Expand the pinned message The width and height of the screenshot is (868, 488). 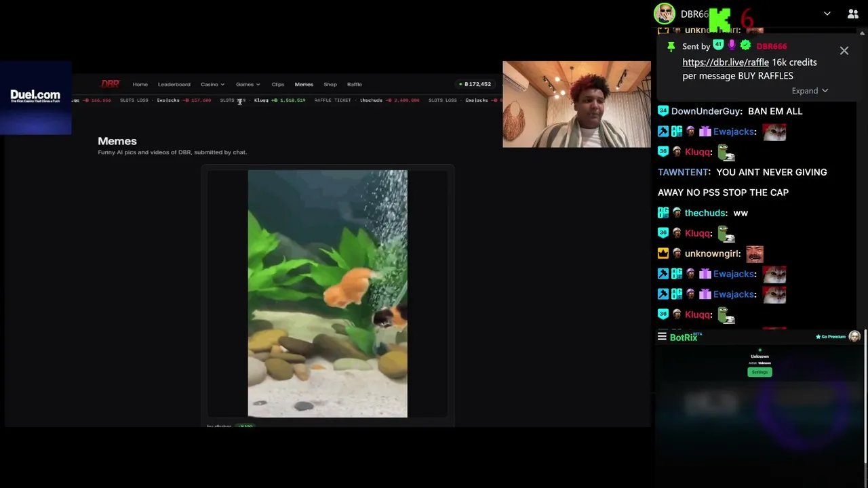810,91
